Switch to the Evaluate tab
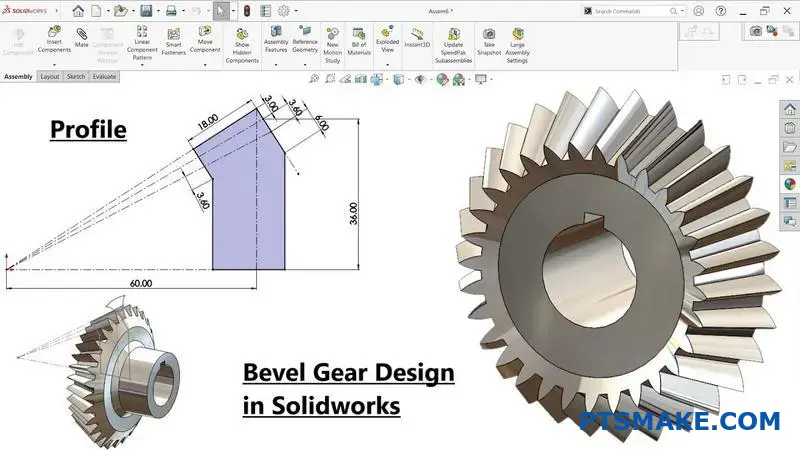This screenshot has height=450, width=800. (x=104, y=76)
